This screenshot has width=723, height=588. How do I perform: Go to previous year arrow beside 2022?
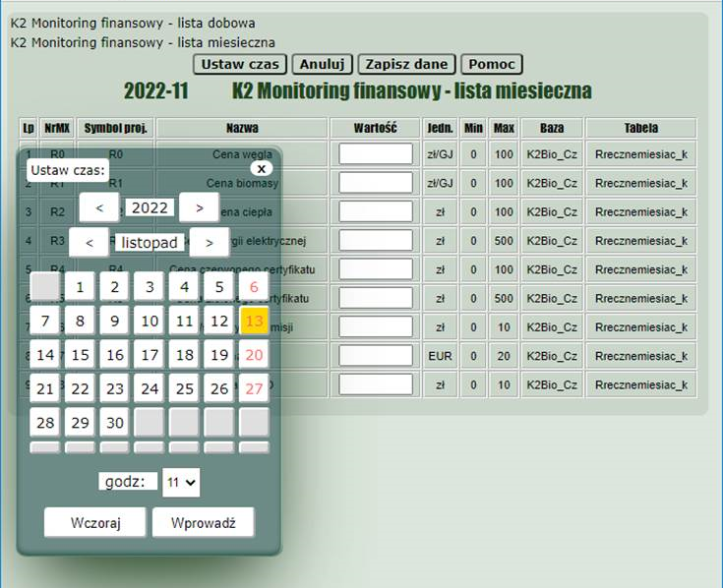click(99, 207)
